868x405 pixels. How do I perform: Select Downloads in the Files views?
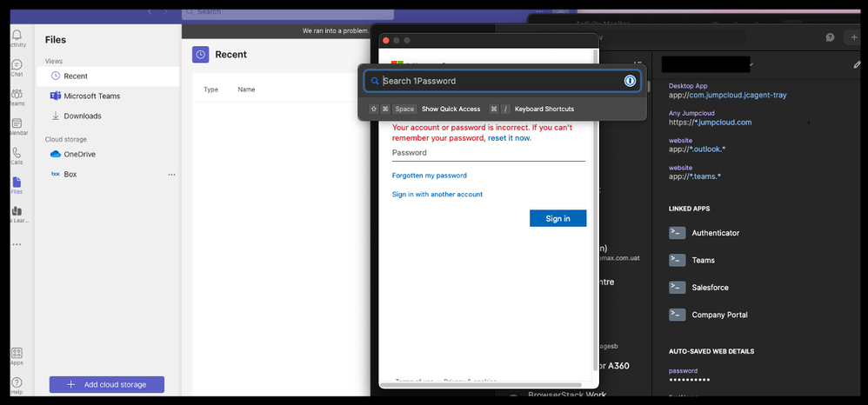pyautogui.click(x=82, y=116)
